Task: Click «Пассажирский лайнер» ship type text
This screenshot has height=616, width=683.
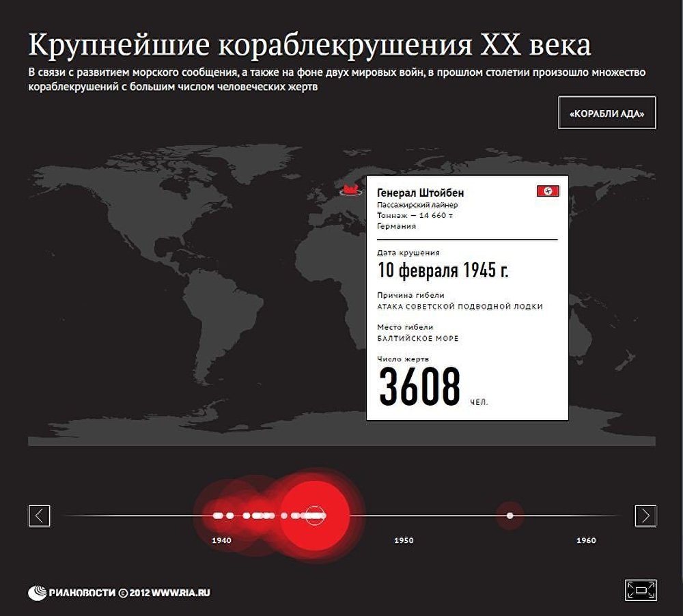Action: [x=417, y=205]
